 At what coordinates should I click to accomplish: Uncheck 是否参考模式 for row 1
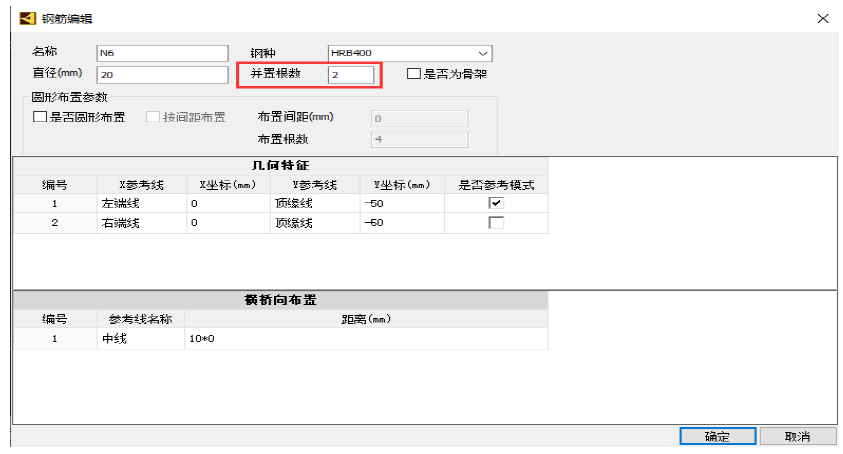(496, 203)
